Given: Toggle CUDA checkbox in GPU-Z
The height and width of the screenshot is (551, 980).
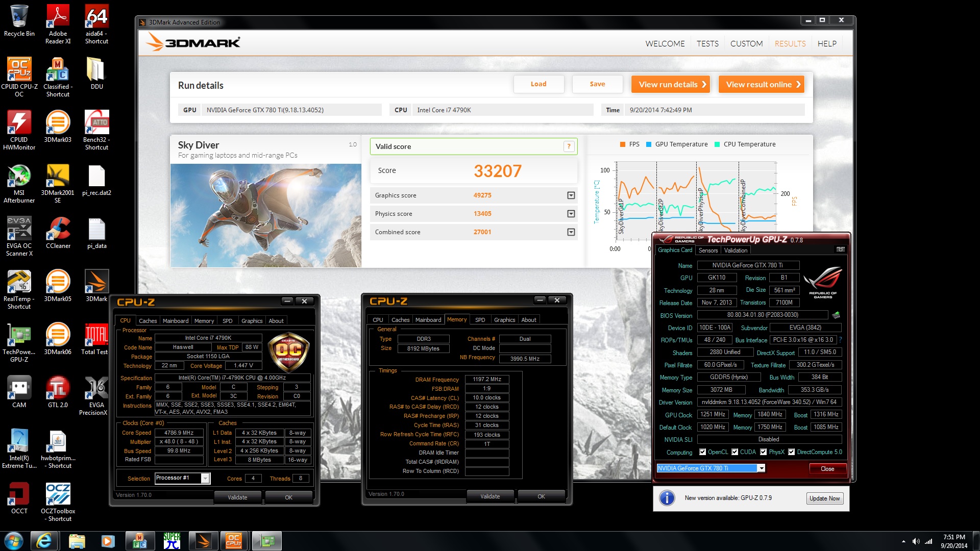Looking at the screenshot, I should point(735,452).
